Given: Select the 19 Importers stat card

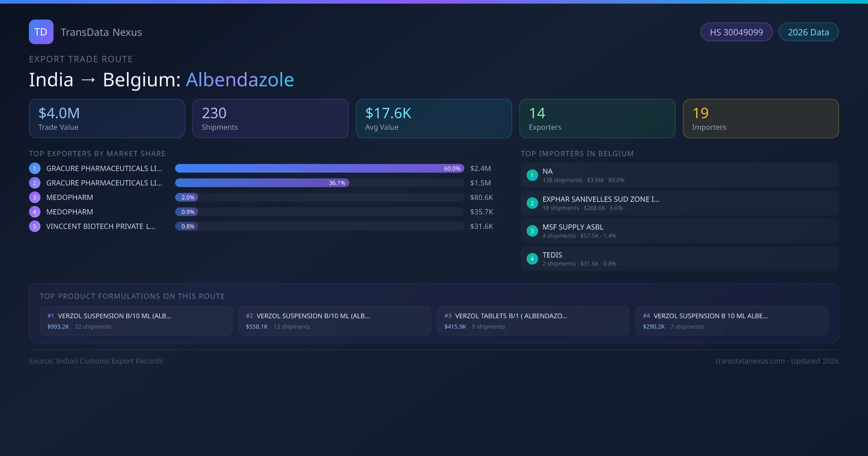Looking at the screenshot, I should click(x=761, y=118).
